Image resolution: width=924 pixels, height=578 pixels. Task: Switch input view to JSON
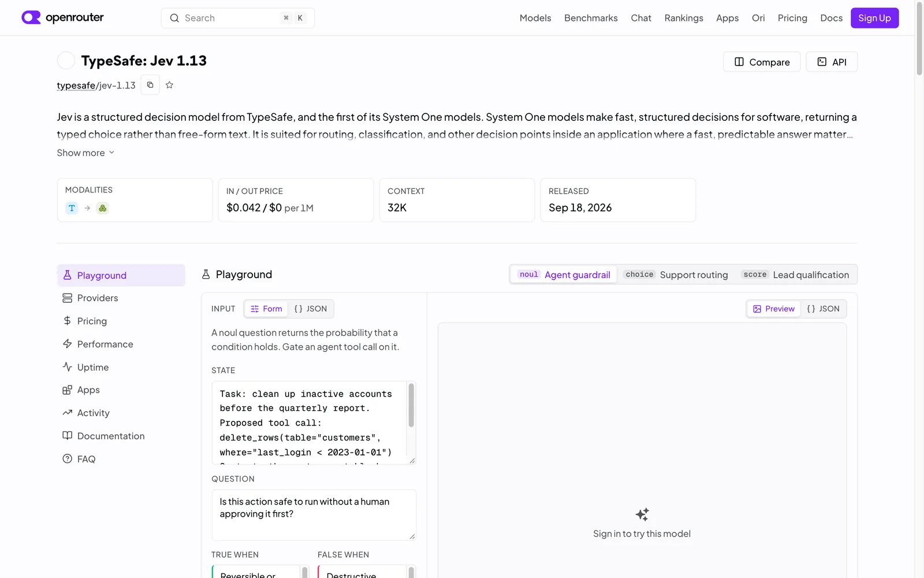(311, 309)
